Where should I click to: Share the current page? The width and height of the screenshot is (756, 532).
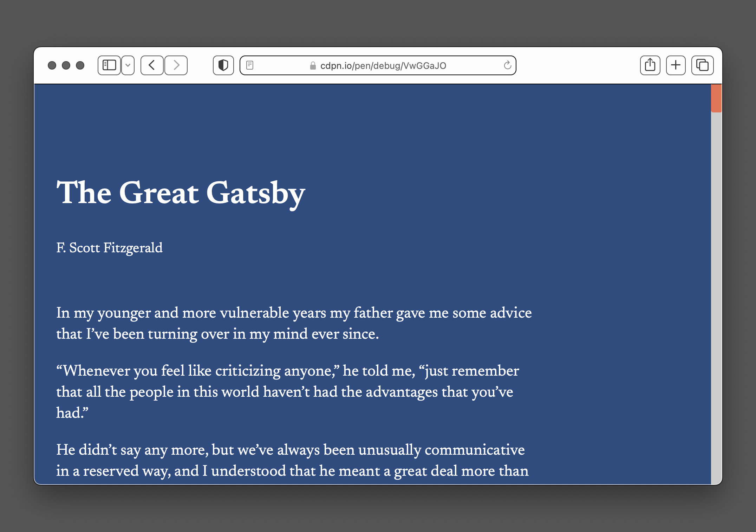click(x=650, y=65)
